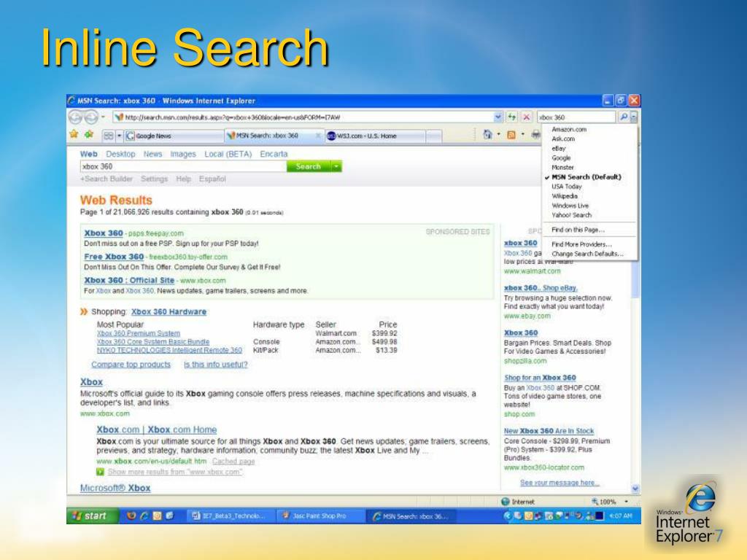The width and height of the screenshot is (747, 560).
Task: Open Xbox 360 : Official Site sponsored link
Action: [129, 281]
